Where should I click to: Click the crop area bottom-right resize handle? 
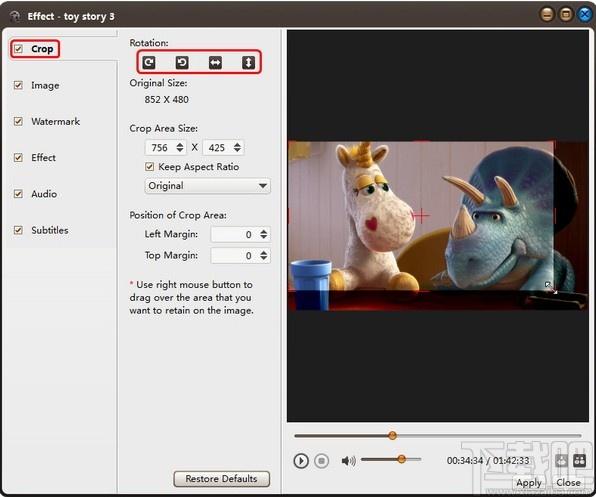pyautogui.click(x=550, y=287)
